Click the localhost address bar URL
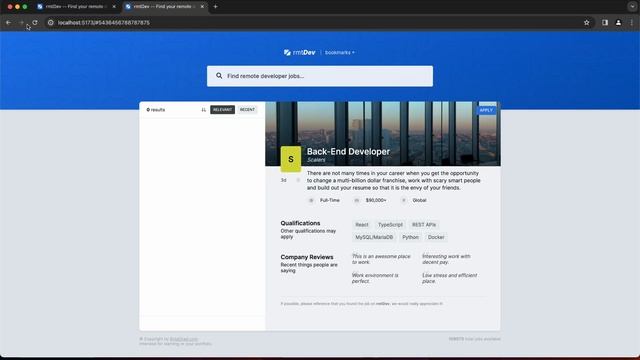The height and width of the screenshot is (360, 640). click(104, 23)
